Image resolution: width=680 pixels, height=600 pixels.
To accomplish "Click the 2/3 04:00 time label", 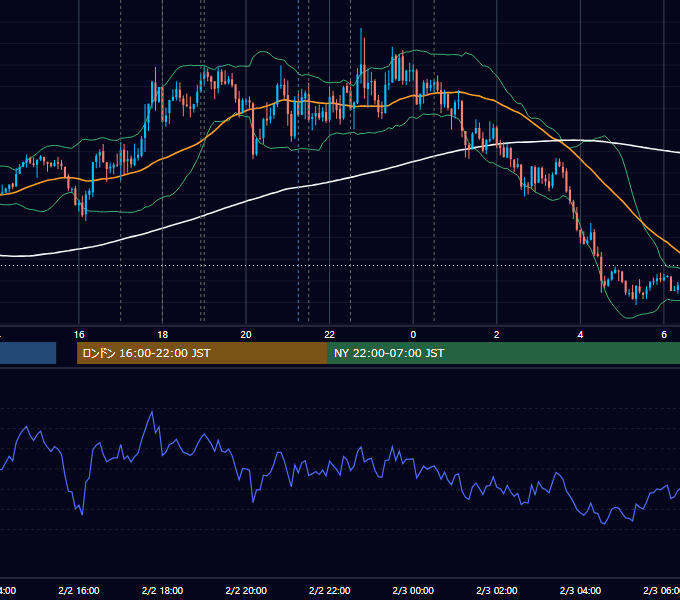I will 580,590.
